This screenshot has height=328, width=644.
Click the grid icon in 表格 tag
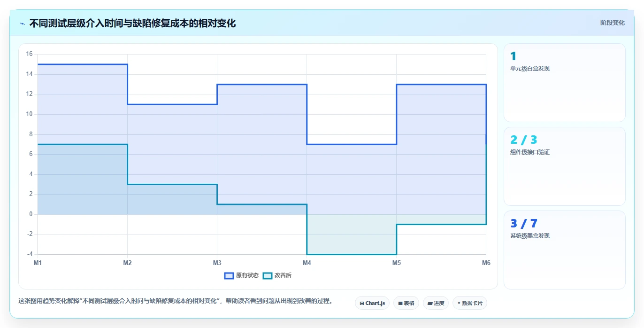[400, 304]
